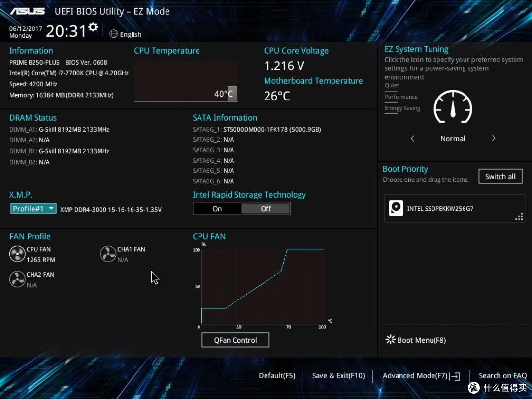Viewport: 532px width, 399px height.
Task: Click the 'Boot Priority' heading
Action: (x=405, y=169)
